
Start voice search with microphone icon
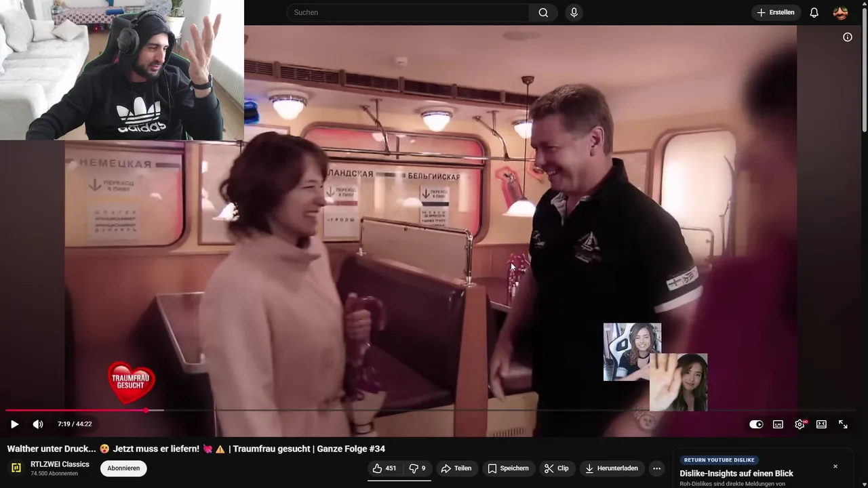click(574, 12)
